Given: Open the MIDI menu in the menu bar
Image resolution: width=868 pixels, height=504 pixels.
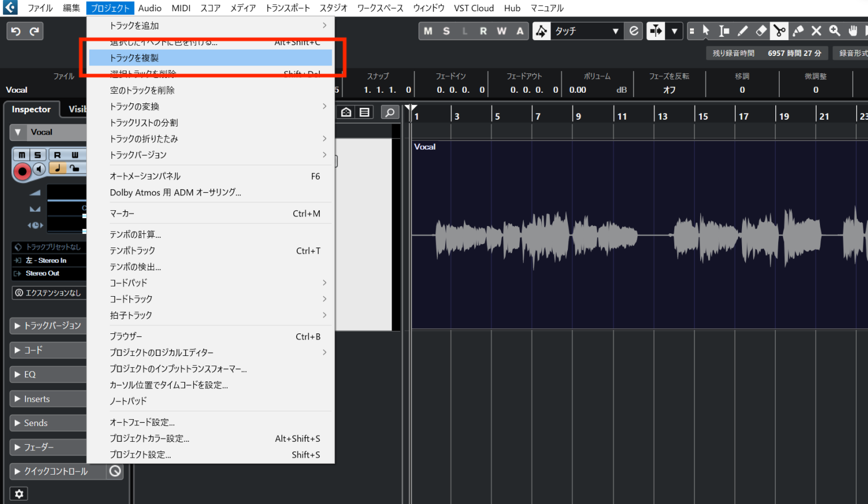Looking at the screenshot, I should click(181, 8).
